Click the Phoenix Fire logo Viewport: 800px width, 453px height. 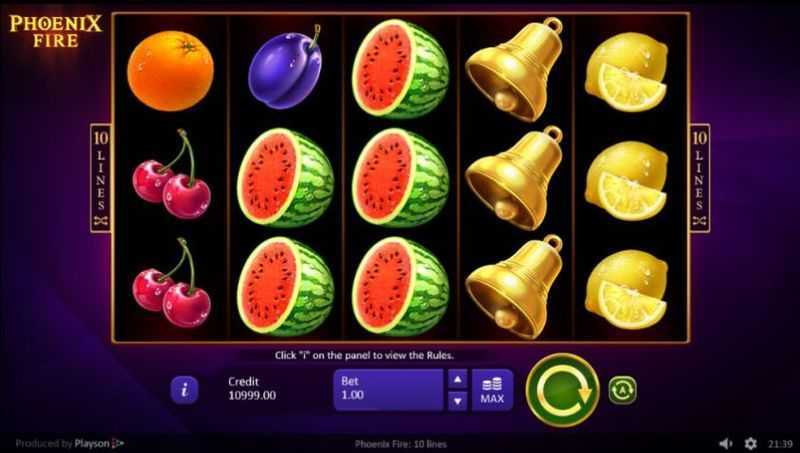(x=56, y=31)
